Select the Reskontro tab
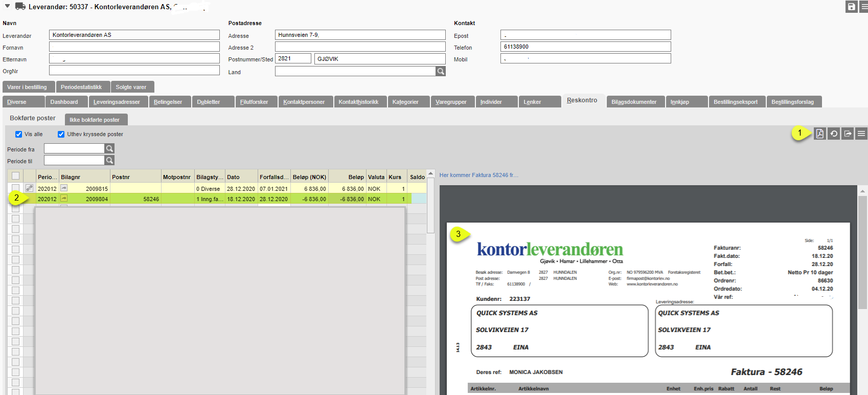 point(583,100)
